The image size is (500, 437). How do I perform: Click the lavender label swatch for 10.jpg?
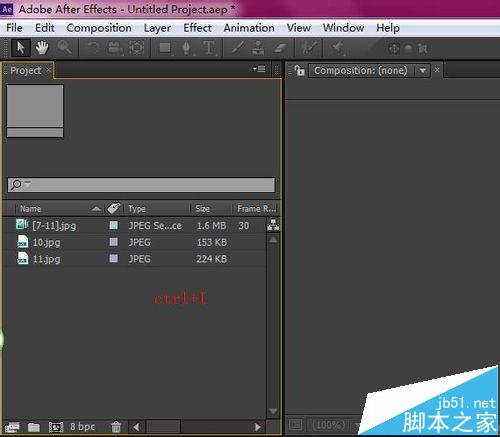tap(114, 242)
